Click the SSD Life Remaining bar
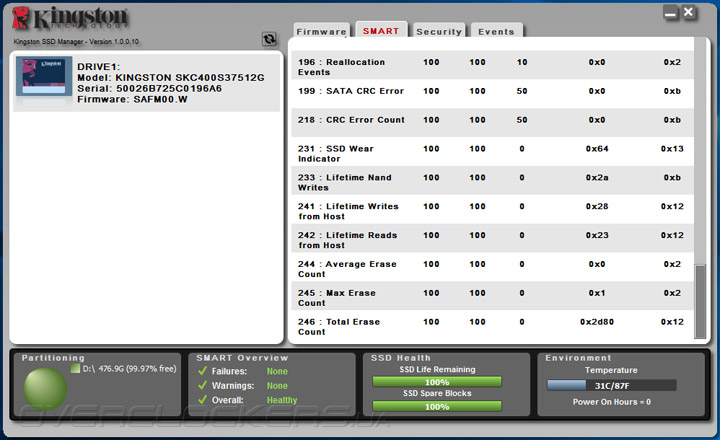Image resolution: width=720 pixels, height=440 pixels. (x=437, y=382)
